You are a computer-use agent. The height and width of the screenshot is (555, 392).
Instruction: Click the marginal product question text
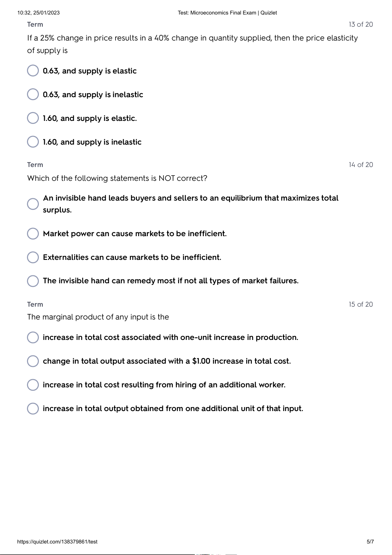coord(98,317)
